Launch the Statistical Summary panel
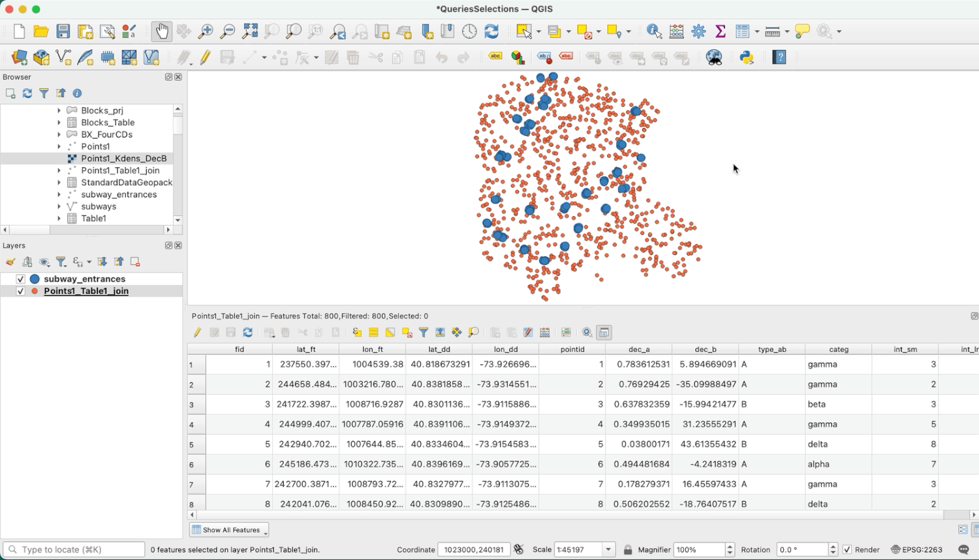The image size is (979, 560). pos(720,31)
